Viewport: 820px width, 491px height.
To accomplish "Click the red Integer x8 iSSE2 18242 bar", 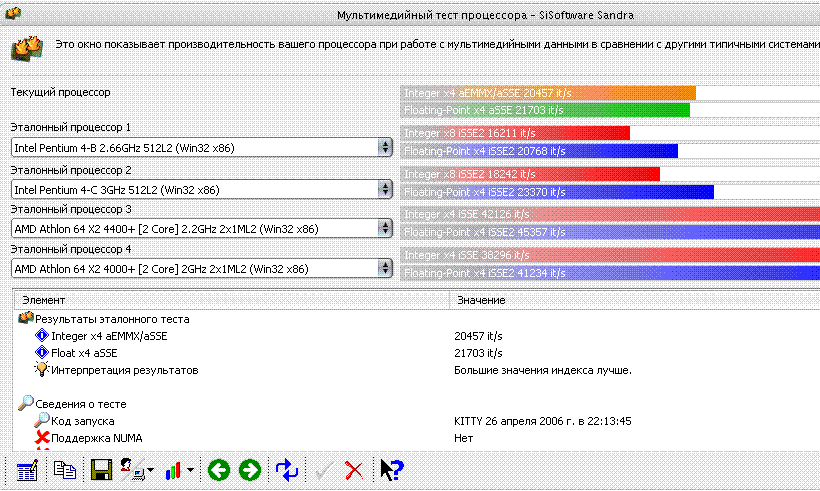I will click(530, 174).
